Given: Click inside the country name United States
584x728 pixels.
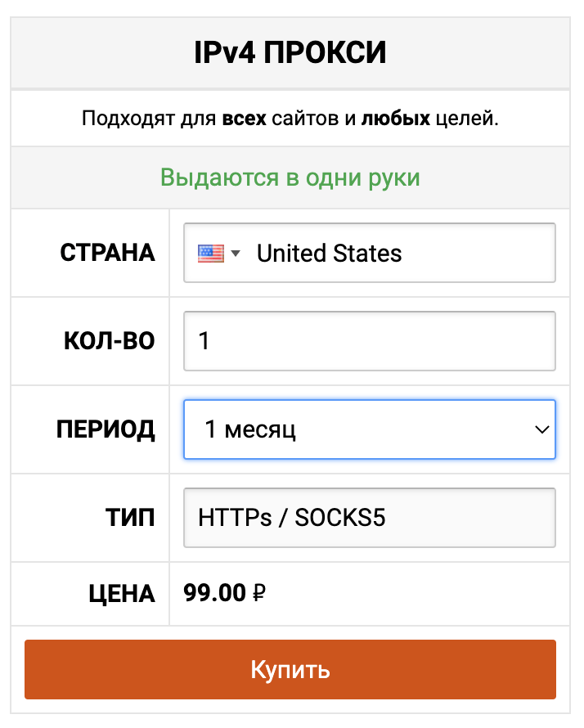Looking at the screenshot, I should (329, 253).
